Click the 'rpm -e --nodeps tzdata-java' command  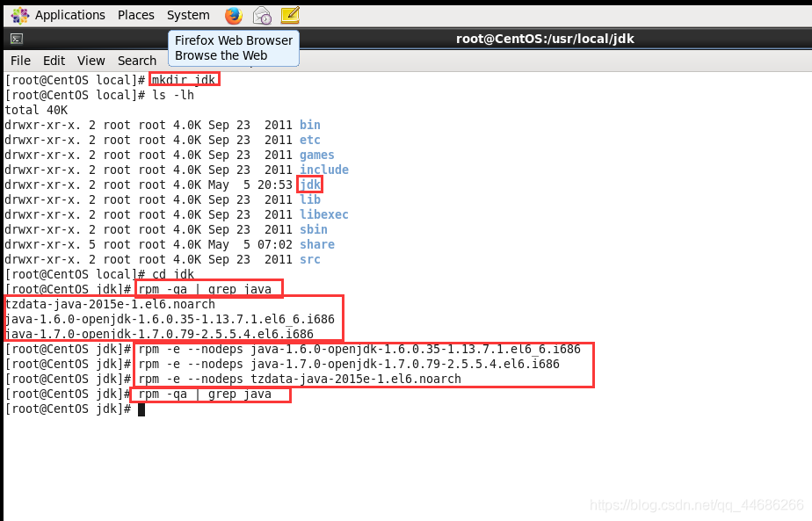coord(300,379)
